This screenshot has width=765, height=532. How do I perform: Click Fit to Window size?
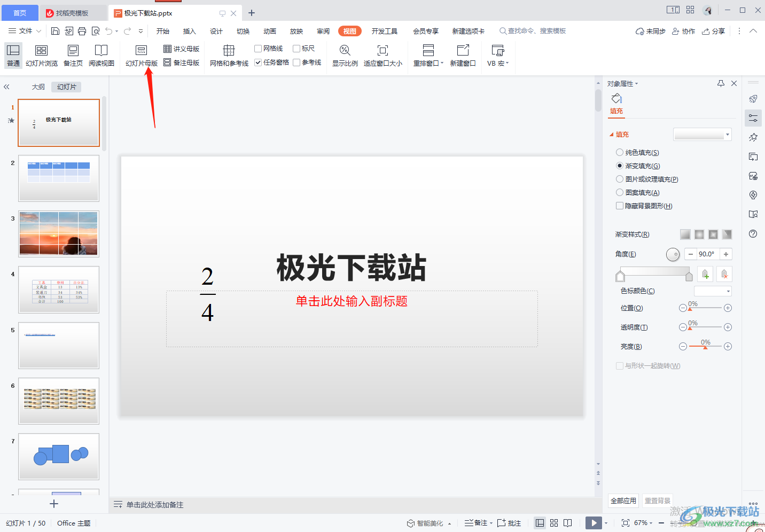[383, 56]
